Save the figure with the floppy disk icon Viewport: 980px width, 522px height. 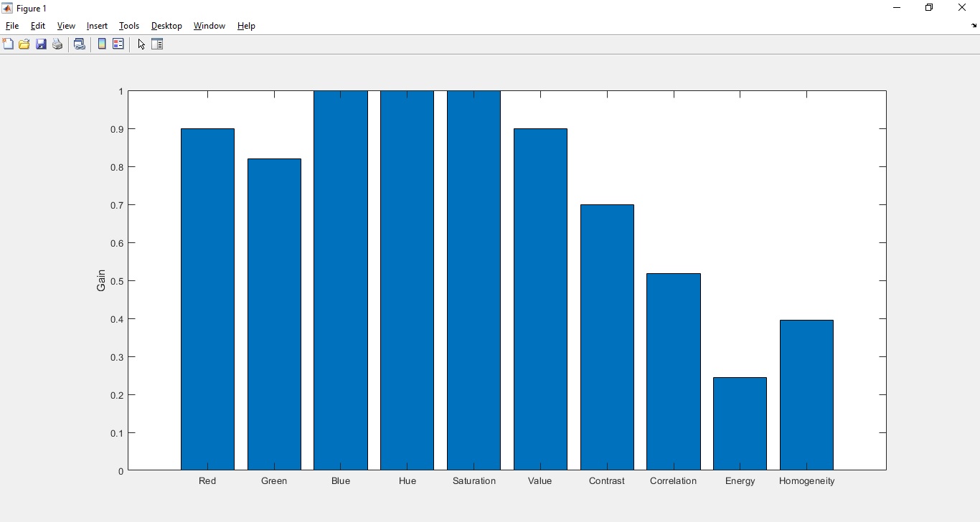click(41, 44)
